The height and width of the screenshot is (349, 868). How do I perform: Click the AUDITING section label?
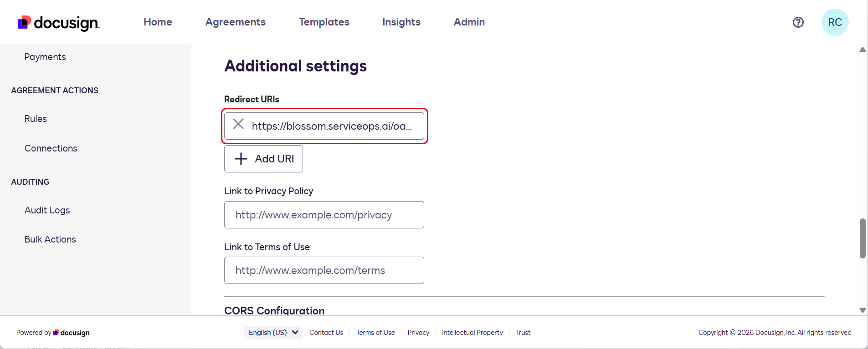(30, 182)
